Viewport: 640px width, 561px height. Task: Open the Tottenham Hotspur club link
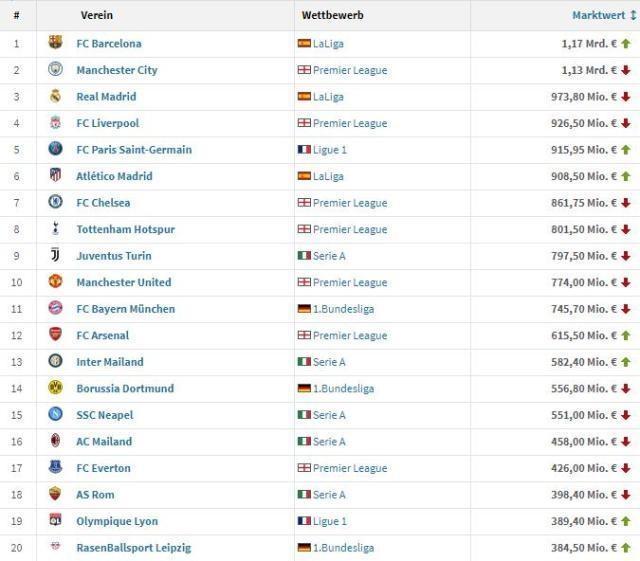pos(125,229)
